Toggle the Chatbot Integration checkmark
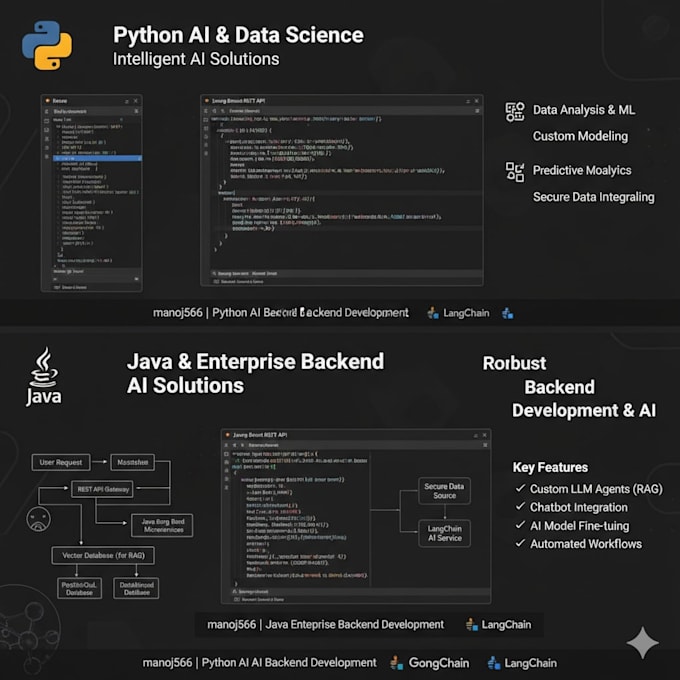Image resolution: width=680 pixels, height=680 pixels. [520, 507]
